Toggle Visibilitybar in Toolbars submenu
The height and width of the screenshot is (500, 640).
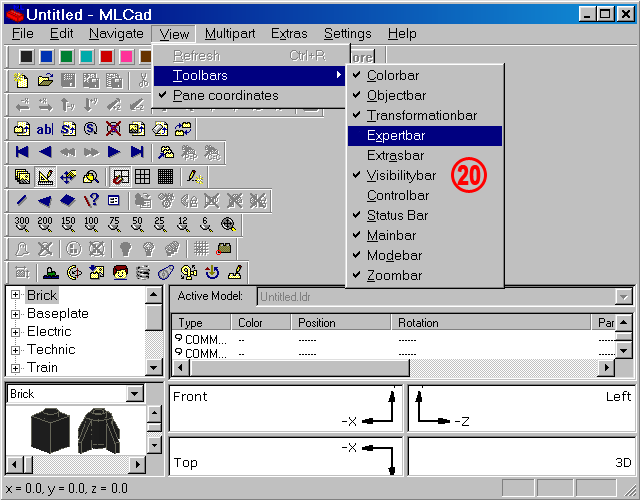(x=424, y=176)
